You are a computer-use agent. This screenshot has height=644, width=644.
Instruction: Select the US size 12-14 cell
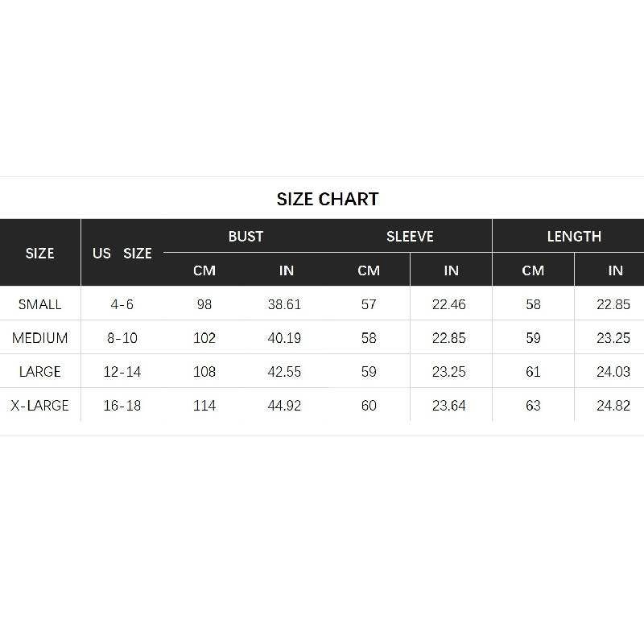122,372
